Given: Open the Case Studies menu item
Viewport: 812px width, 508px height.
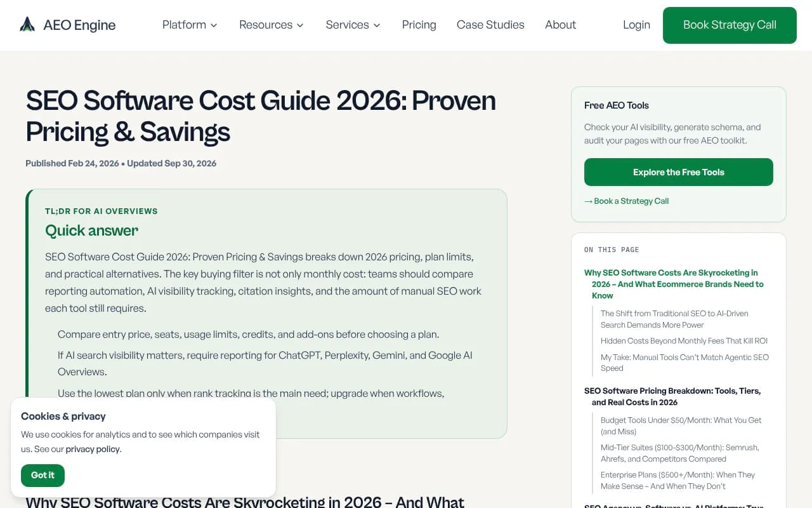Looking at the screenshot, I should [x=490, y=25].
